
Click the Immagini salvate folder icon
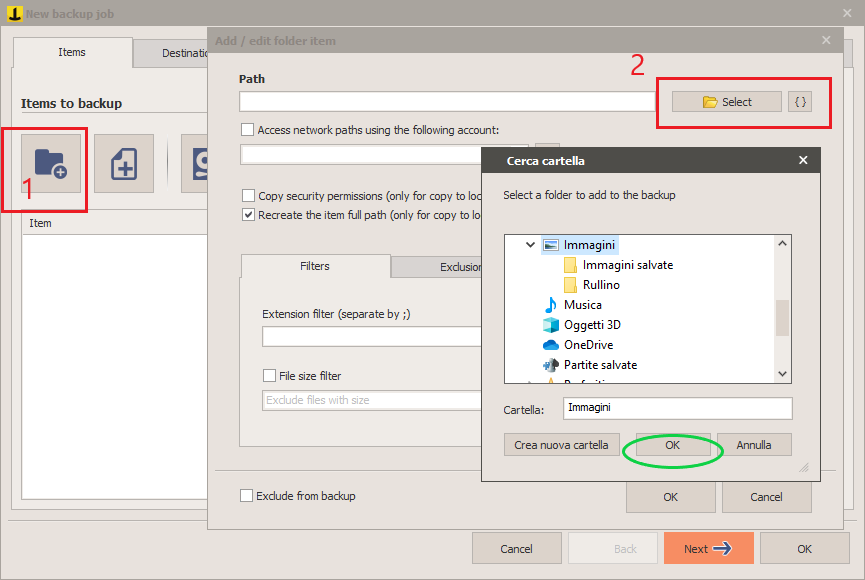(570, 265)
